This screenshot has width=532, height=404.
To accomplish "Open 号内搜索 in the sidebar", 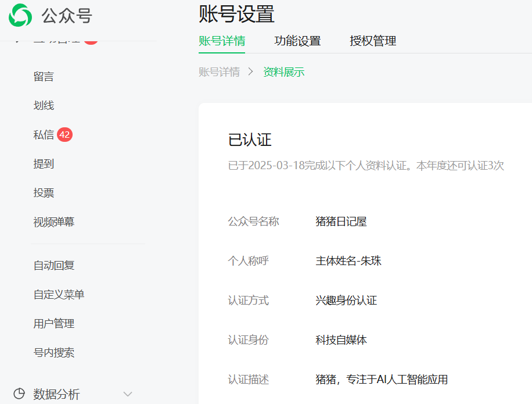I will [x=53, y=353].
